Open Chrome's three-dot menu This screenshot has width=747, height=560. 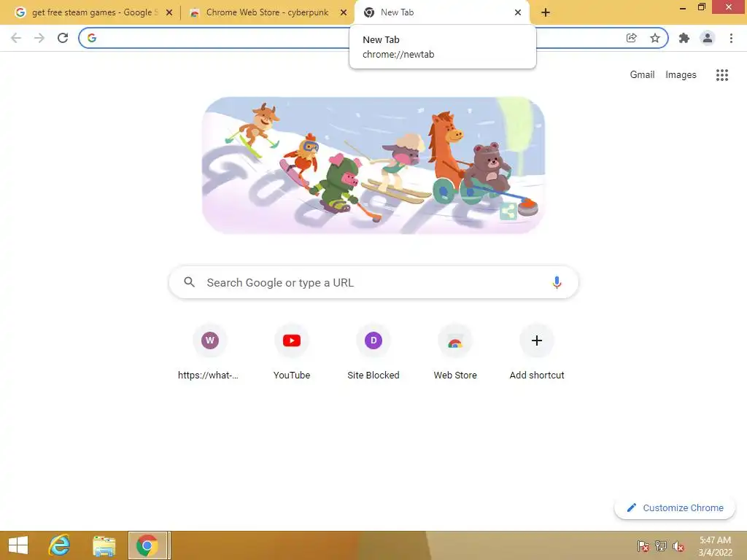[731, 38]
